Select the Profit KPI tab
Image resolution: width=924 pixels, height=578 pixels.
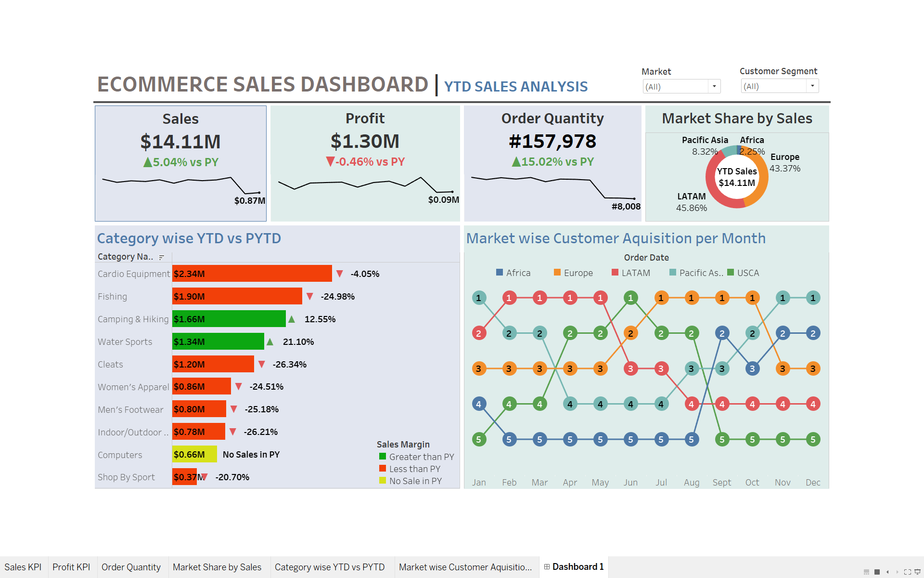coord(71,567)
